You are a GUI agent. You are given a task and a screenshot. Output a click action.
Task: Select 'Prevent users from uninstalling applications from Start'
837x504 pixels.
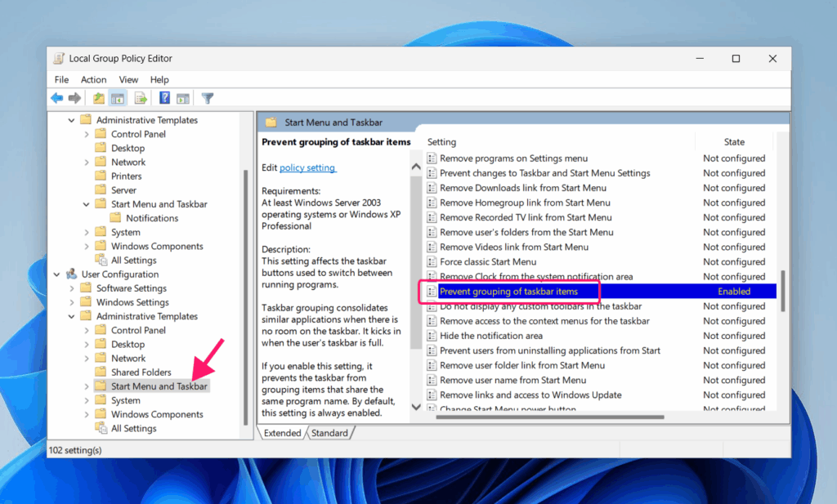550,350
